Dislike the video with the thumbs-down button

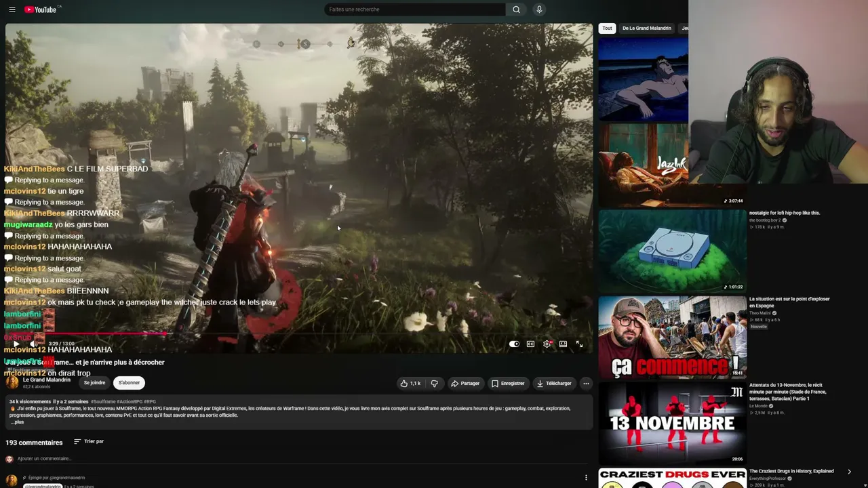(435, 384)
